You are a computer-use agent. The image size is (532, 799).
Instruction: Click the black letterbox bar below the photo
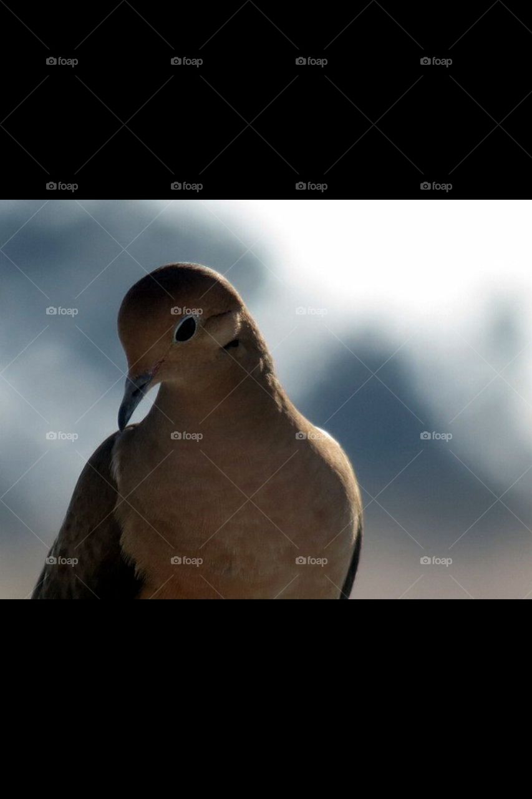(x=266, y=699)
